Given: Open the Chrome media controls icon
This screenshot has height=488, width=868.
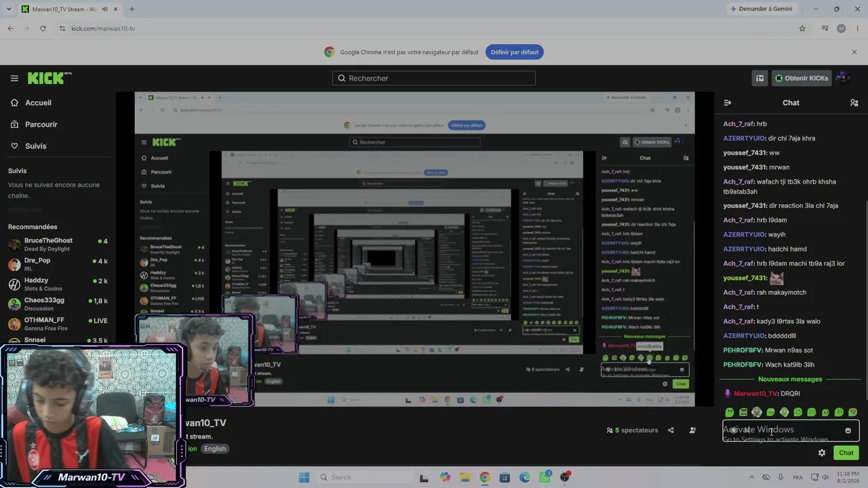Looking at the screenshot, I should pyautogui.click(x=825, y=28).
